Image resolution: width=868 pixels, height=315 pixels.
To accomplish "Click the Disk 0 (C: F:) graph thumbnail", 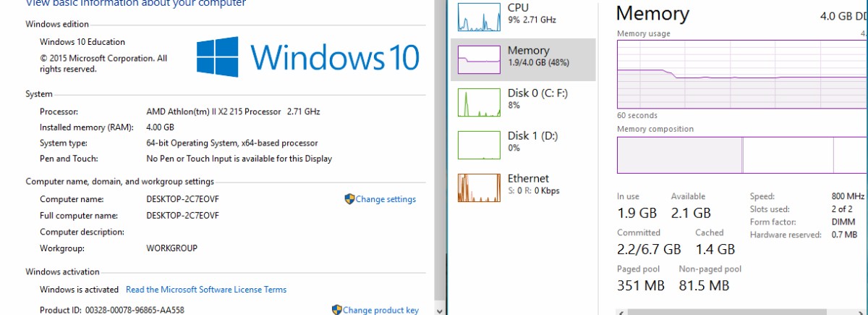I will [x=479, y=102].
